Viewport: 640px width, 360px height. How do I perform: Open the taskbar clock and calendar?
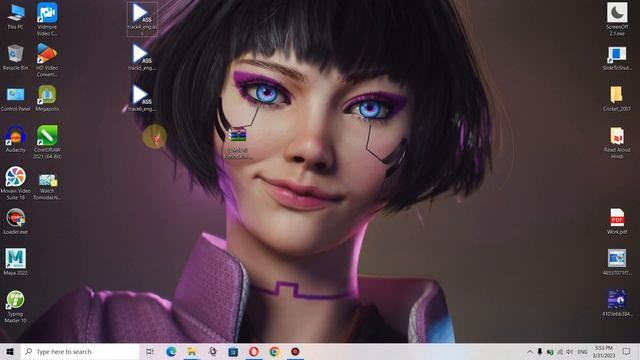(604, 351)
